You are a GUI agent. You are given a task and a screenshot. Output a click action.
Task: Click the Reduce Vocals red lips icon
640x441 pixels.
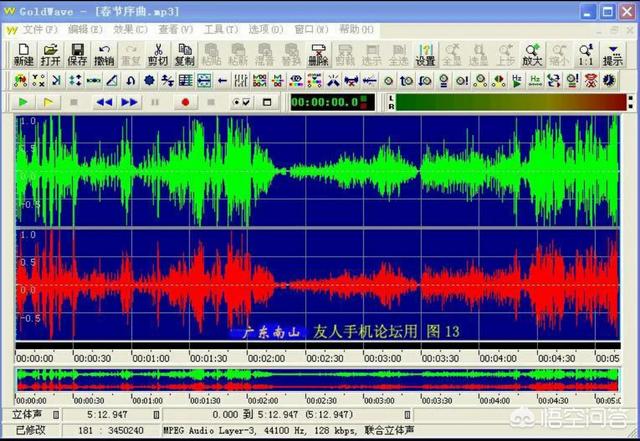591,80
